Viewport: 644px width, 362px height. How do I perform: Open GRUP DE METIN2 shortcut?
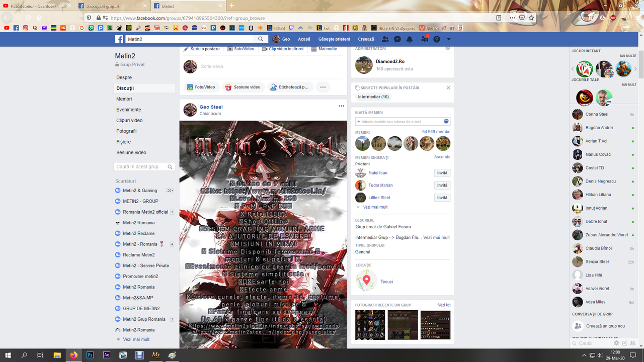141,308
